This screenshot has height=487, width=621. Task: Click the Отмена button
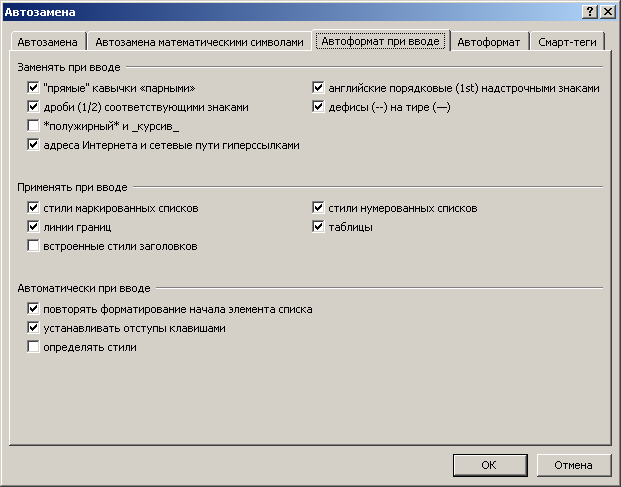(573, 465)
